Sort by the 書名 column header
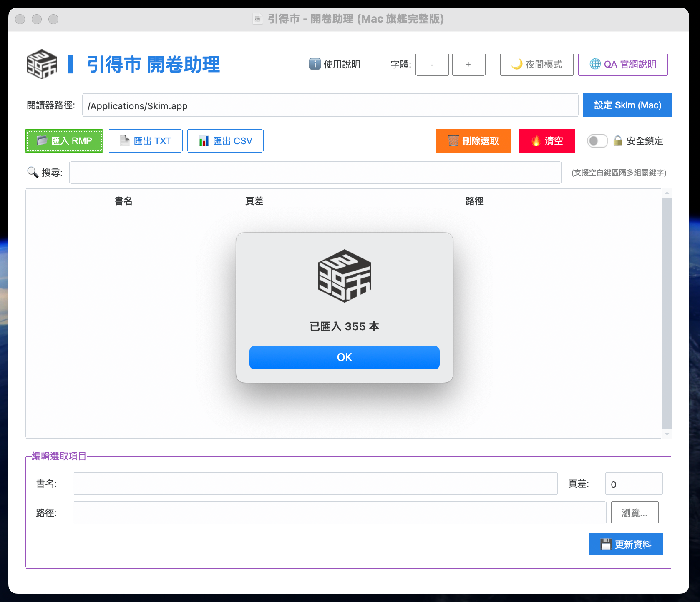Image resolution: width=700 pixels, height=602 pixels. pos(123,201)
